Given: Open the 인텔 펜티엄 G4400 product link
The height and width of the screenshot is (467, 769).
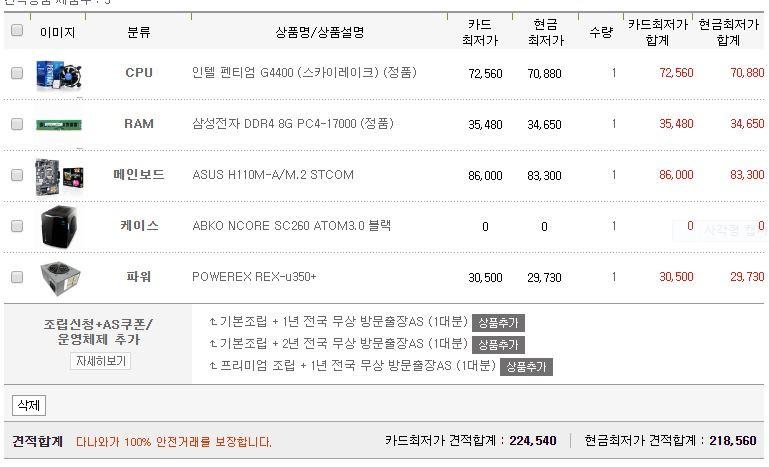Looking at the screenshot, I should [304, 73].
